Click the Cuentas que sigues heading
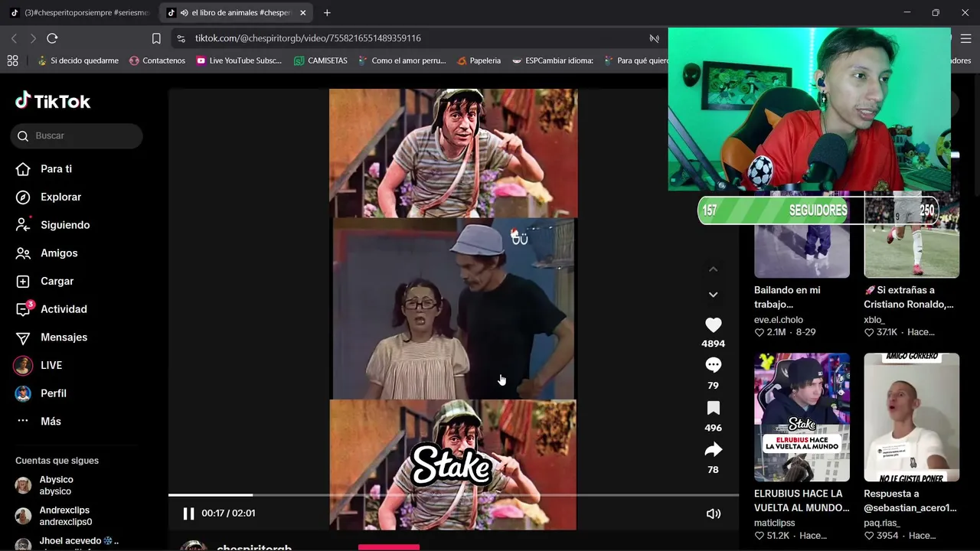Viewport: 980px width, 551px height. (x=57, y=461)
